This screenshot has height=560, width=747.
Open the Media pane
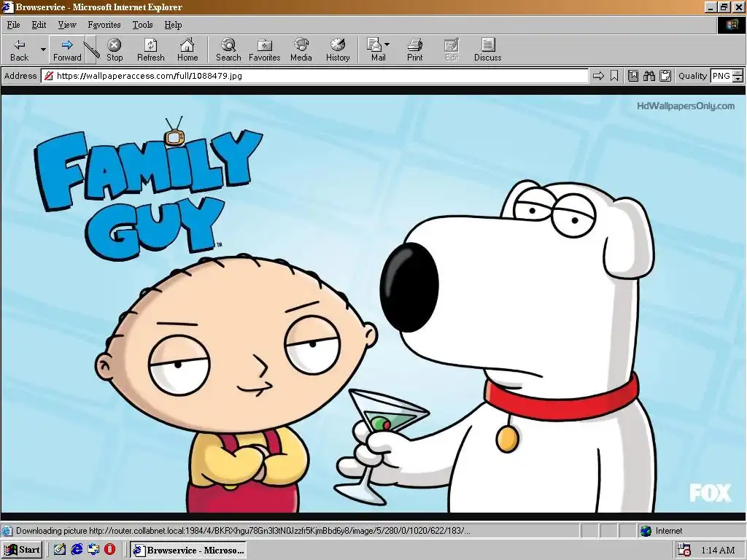[x=301, y=50]
